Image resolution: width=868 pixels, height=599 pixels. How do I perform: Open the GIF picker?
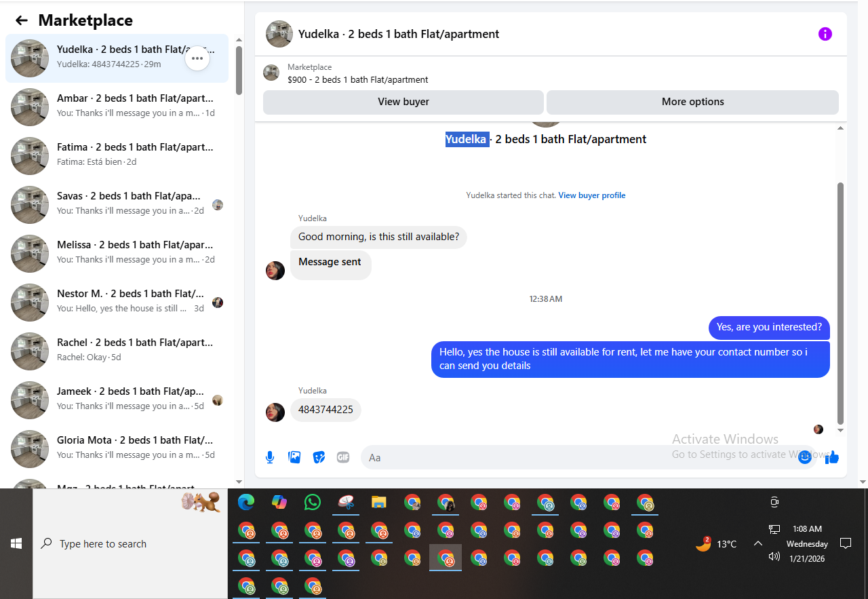tap(343, 457)
